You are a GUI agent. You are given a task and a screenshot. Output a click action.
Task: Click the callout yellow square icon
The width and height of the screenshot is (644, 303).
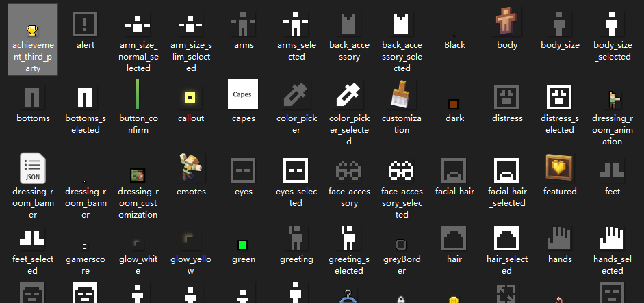(190, 97)
